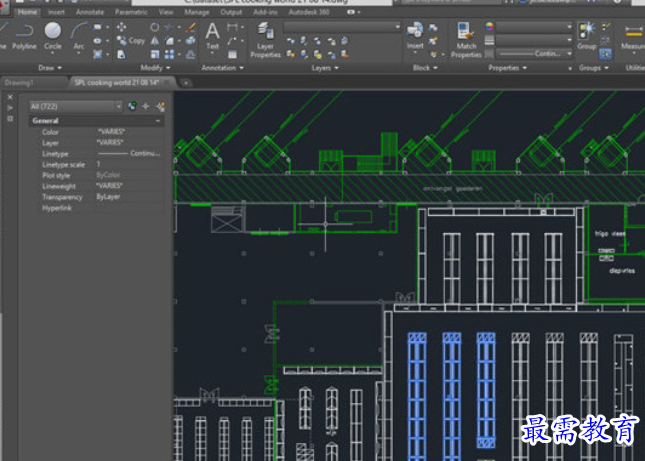Select the Measure utility tool
This screenshot has width=645, height=461.
633,36
